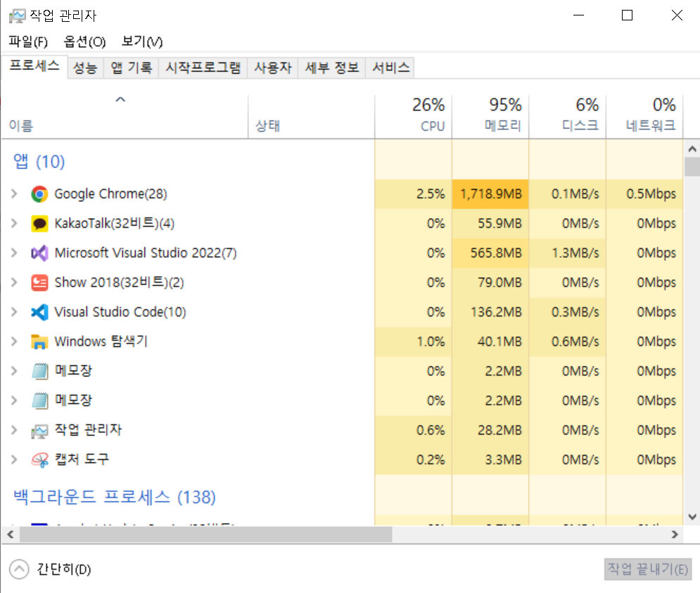This screenshot has height=593, width=700.
Task: Click 캡처 도구's 3.3MB memory cell
Action: 490,459
